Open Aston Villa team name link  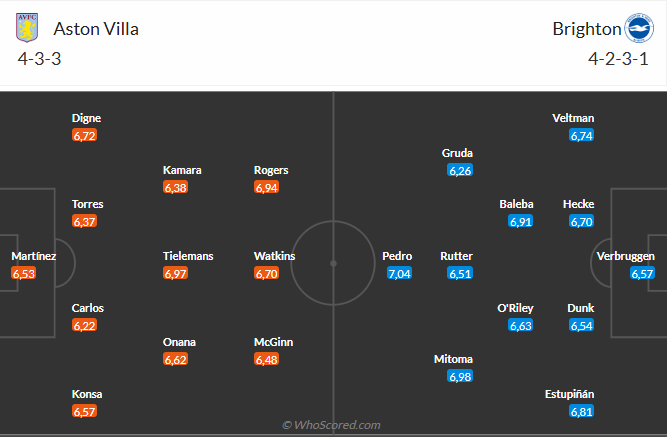click(96, 29)
